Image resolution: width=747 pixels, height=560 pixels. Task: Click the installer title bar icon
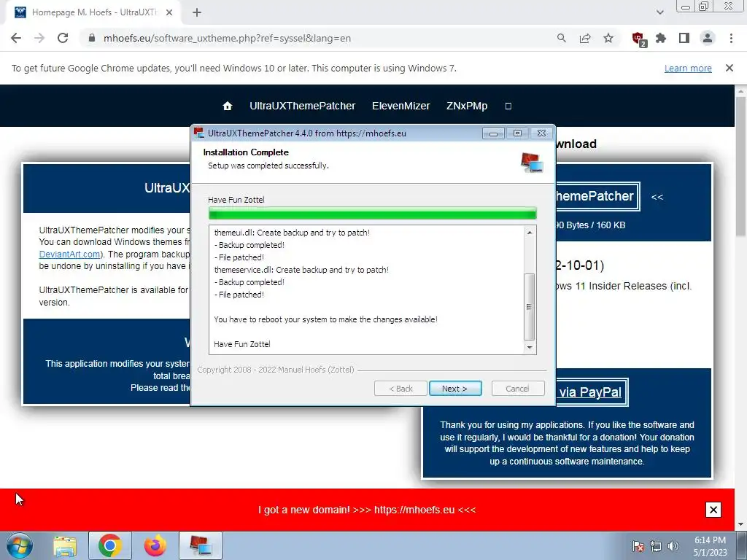point(198,133)
